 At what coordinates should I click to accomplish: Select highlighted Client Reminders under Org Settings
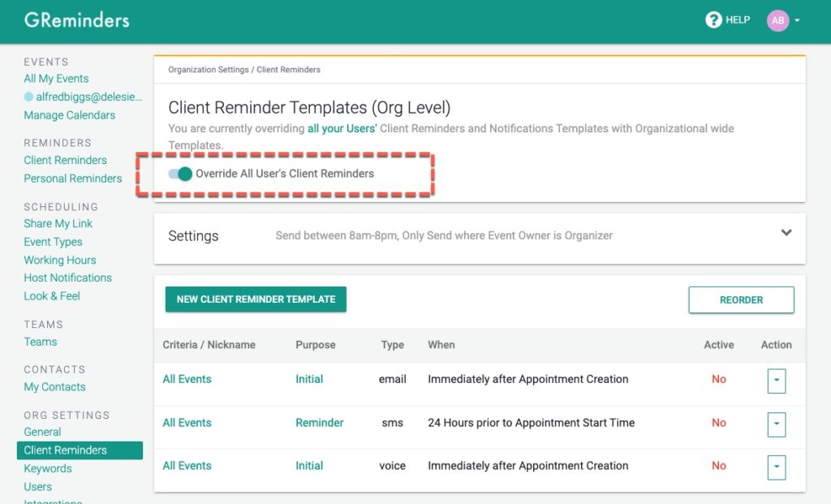point(80,450)
